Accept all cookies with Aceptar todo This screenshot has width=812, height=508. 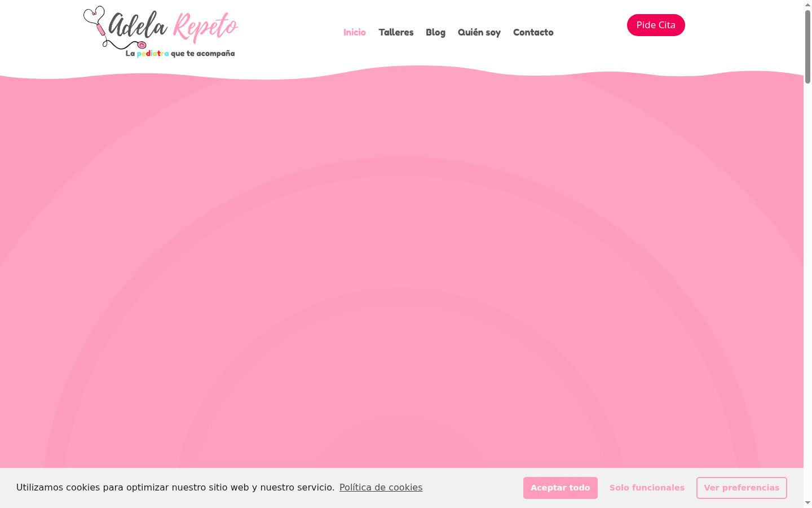pyautogui.click(x=561, y=488)
